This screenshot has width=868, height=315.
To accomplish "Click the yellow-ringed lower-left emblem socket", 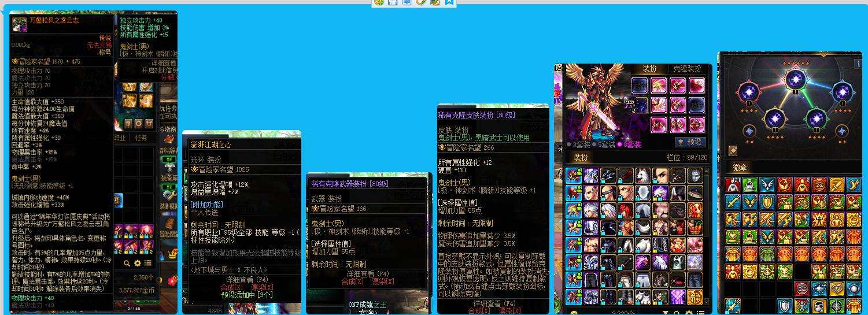I will 774,119.
